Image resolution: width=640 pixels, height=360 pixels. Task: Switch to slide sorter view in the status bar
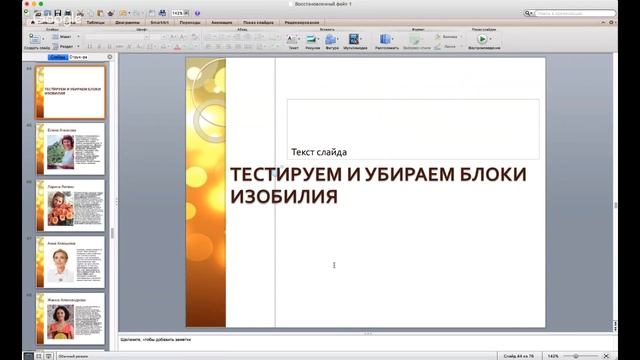[x=39, y=356]
